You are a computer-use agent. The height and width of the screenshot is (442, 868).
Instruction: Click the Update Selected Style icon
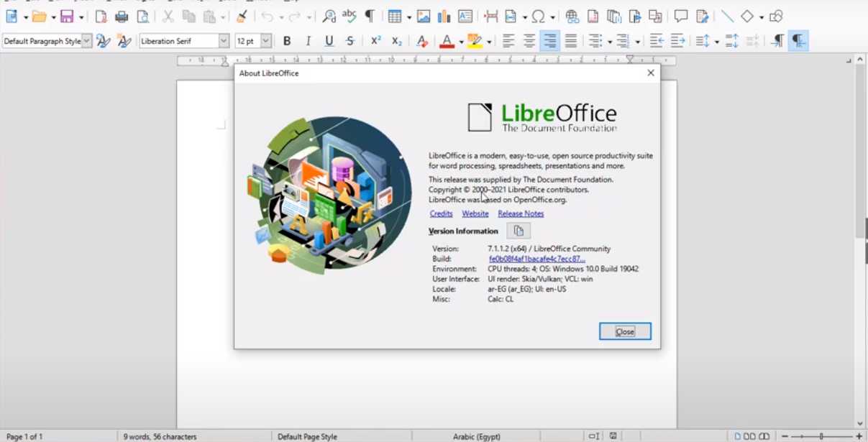point(103,41)
